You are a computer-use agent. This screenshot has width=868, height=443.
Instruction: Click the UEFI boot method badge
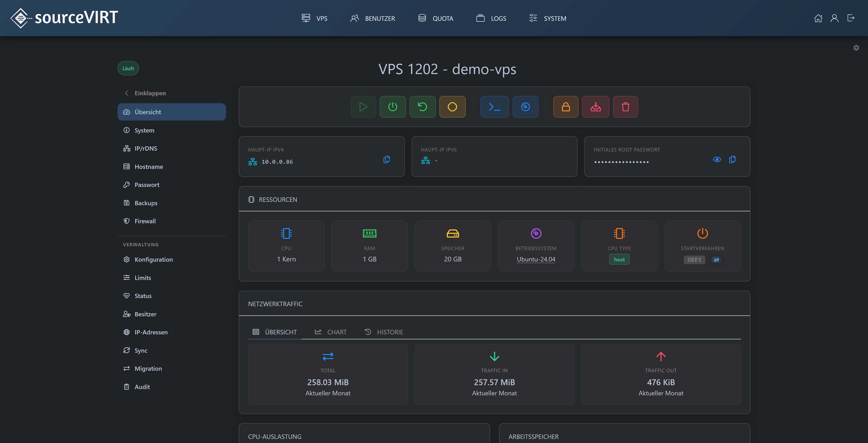(x=694, y=260)
